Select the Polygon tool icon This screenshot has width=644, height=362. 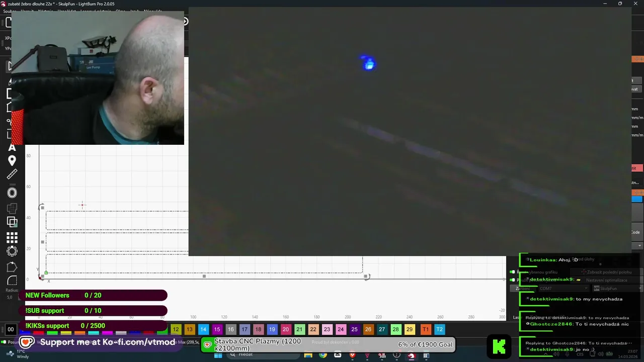[12, 266]
